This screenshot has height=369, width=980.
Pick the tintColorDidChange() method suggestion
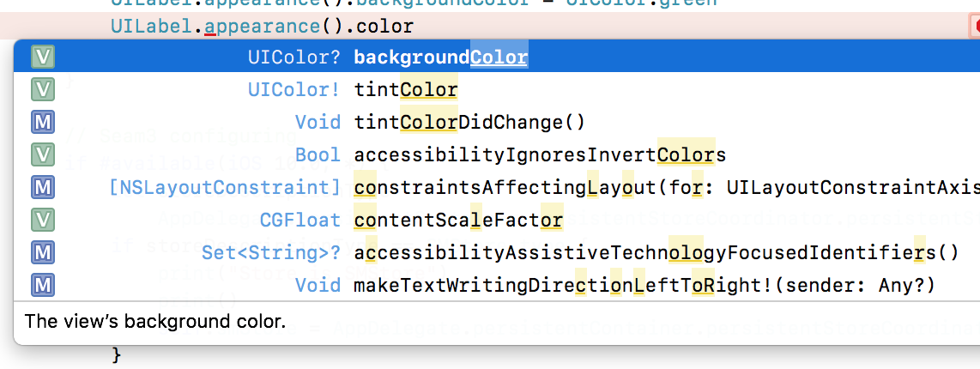469,123
